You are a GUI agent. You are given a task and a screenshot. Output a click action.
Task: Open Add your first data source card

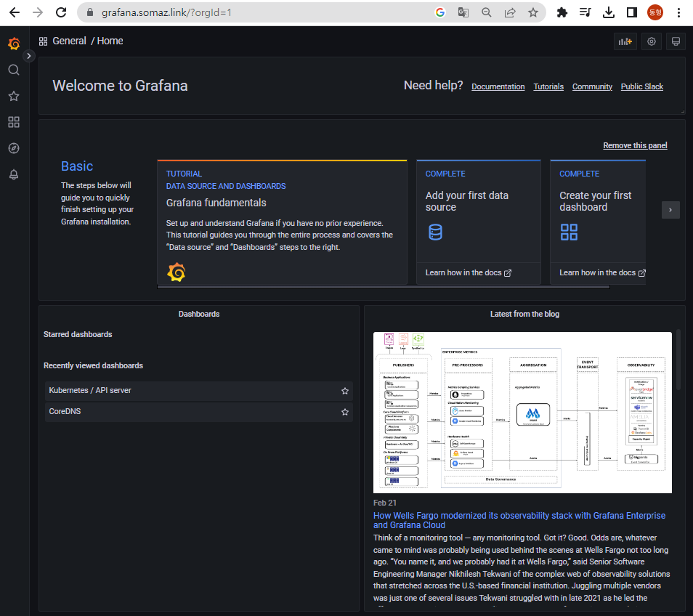coord(479,222)
